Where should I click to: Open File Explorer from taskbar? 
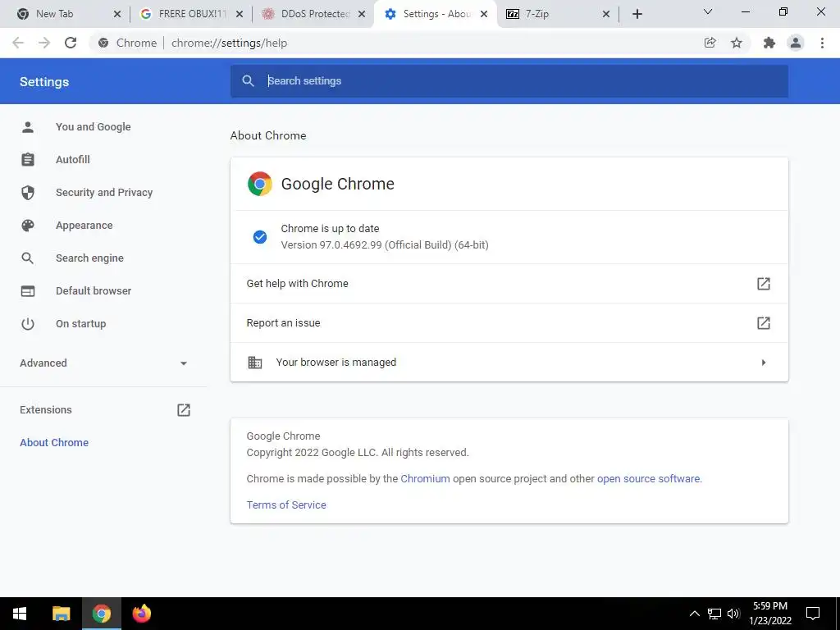coord(61,614)
